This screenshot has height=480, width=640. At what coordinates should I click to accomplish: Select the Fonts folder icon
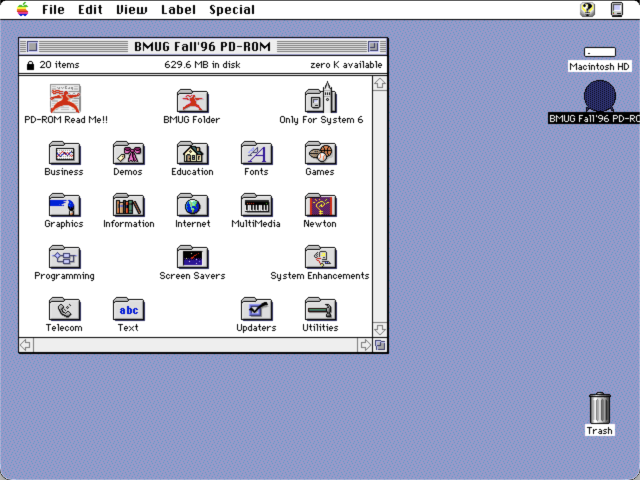tap(257, 153)
